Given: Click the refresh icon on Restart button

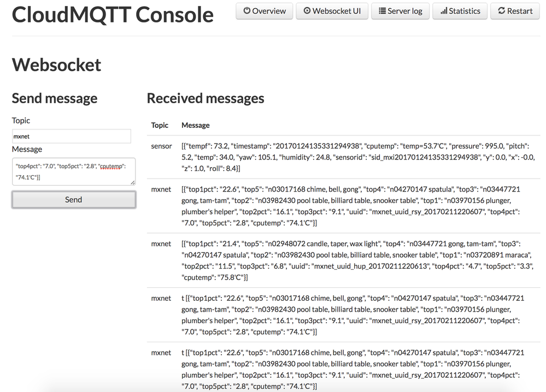Looking at the screenshot, I should [x=501, y=10].
